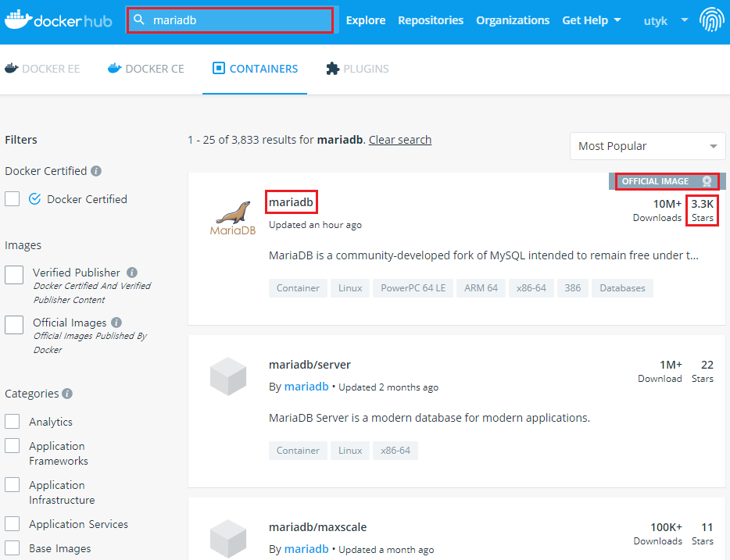Click the Databases tag on mariadb card
Image resolution: width=730 pixels, height=560 pixels.
pyautogui.click(x=622, y=288)
